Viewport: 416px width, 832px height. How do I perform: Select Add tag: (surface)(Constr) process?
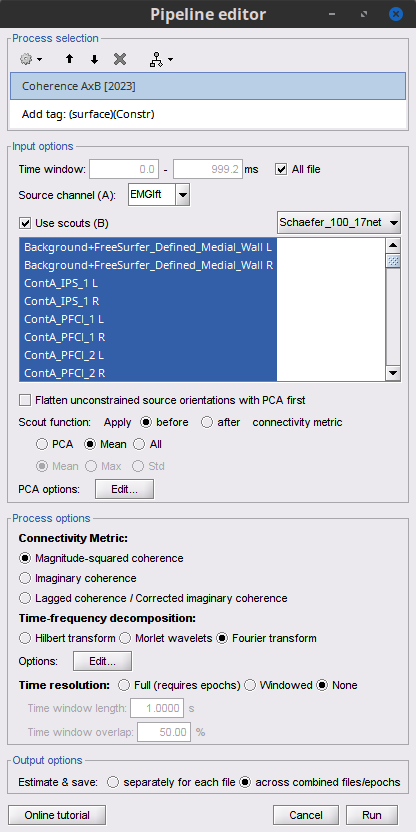208,114
